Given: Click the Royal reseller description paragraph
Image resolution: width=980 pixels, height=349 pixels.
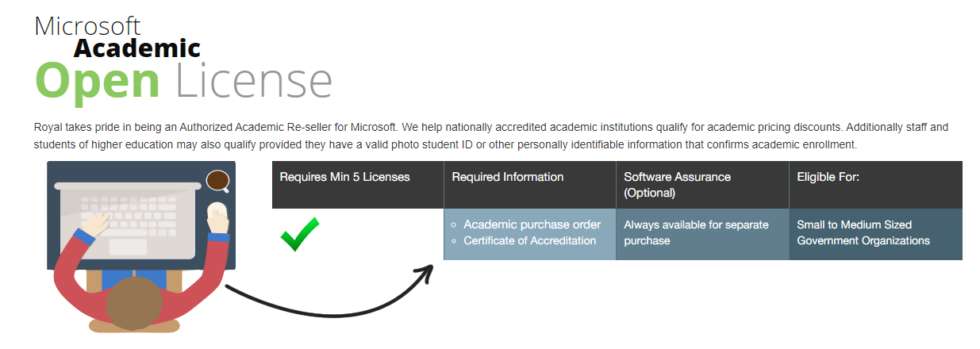Looking at the screenshot, I should pos(491,136).
